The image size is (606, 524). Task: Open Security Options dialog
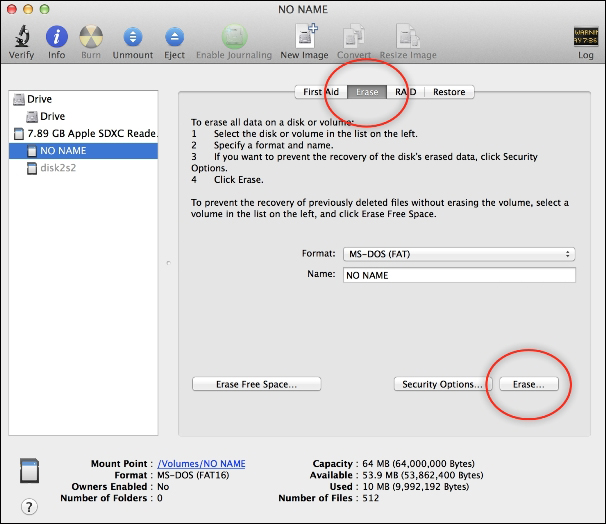(x=443, y=384)
